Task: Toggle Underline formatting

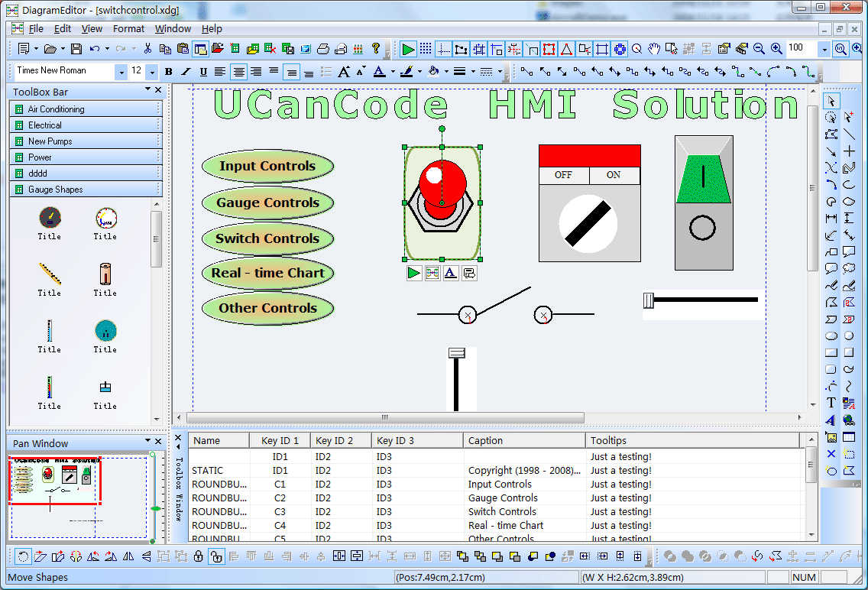Action: pos(203,71)
